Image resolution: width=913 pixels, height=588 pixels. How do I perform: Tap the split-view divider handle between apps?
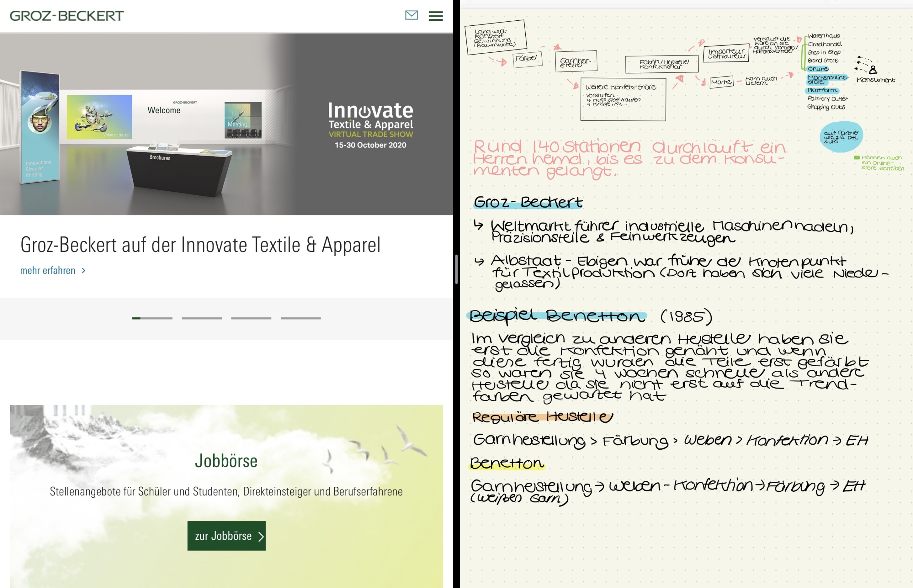tap(456, 269)
